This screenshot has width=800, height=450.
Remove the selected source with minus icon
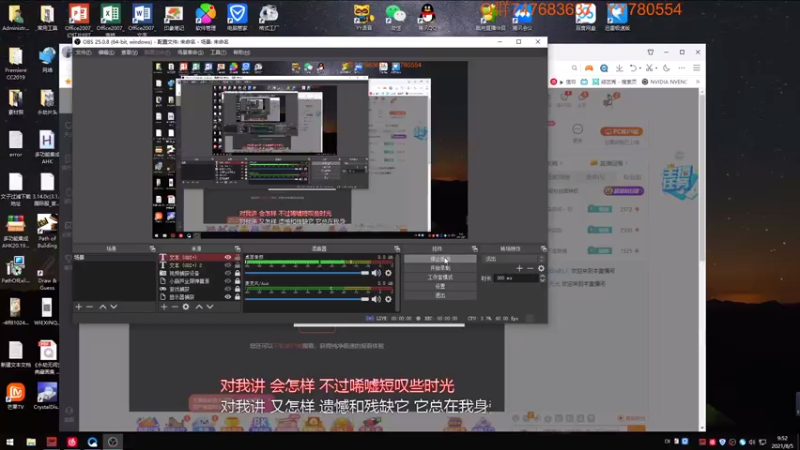pyautogui.click(x=174, y=307)
